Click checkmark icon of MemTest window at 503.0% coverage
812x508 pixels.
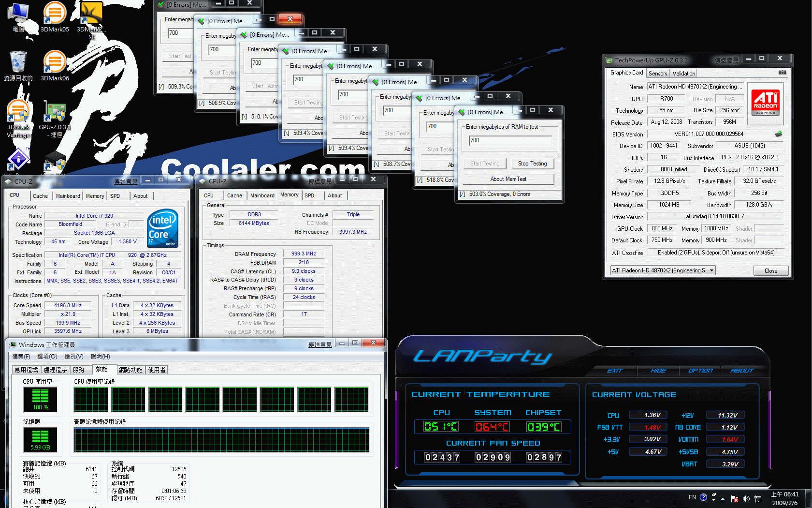tap(462, 112)
